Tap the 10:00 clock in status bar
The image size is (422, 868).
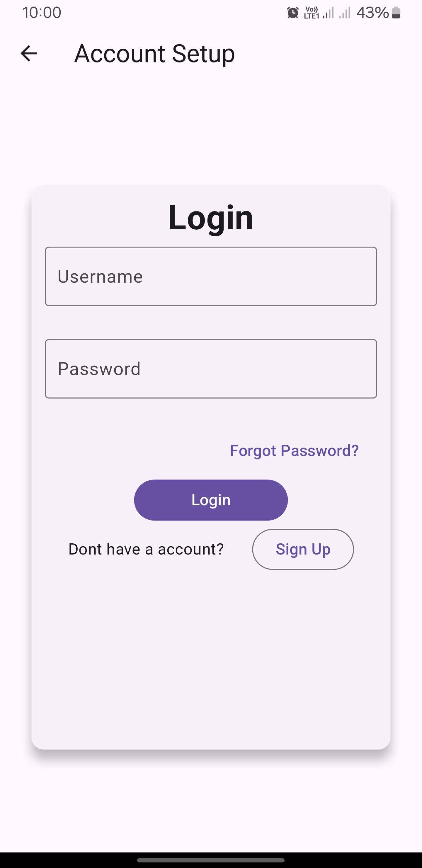[x=42, y=13]
